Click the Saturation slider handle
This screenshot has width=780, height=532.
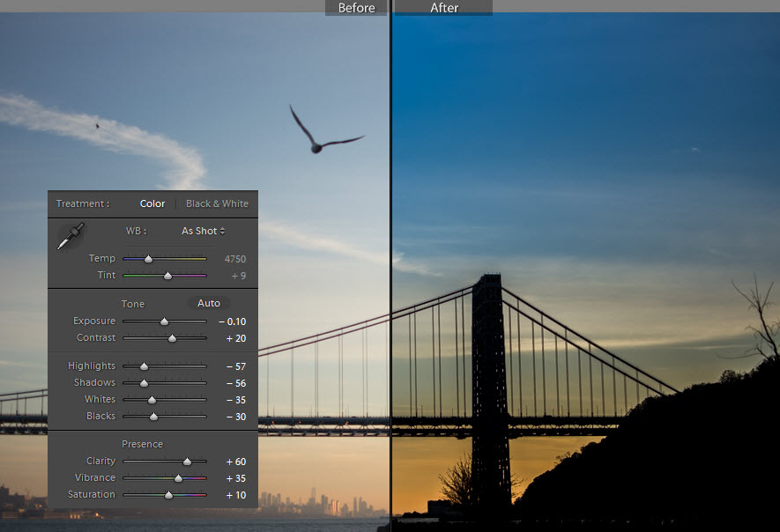coord(169,495)
